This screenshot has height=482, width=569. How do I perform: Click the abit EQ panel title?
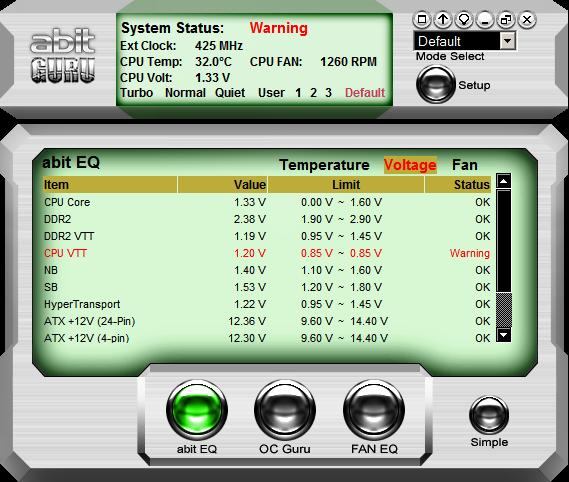tap(71, 162)
